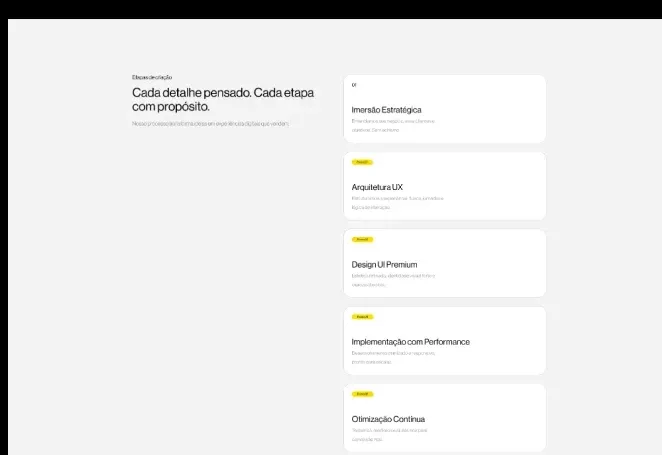Select the Otimização Contínua title
This screenshot has width=662, height=455.
pos(388,419)
